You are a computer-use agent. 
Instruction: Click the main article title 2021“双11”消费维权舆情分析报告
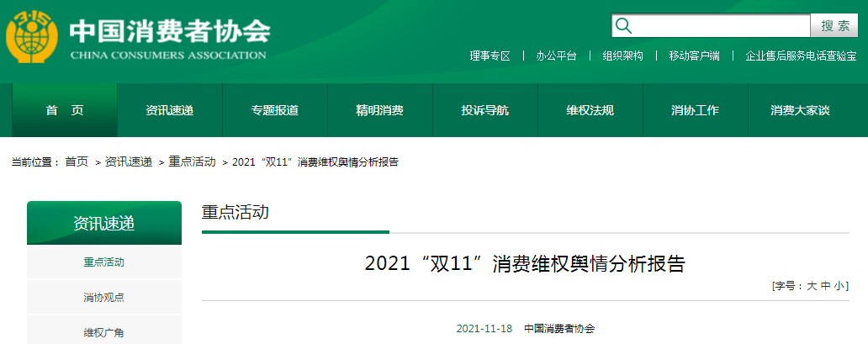click(x=525, y=264)
